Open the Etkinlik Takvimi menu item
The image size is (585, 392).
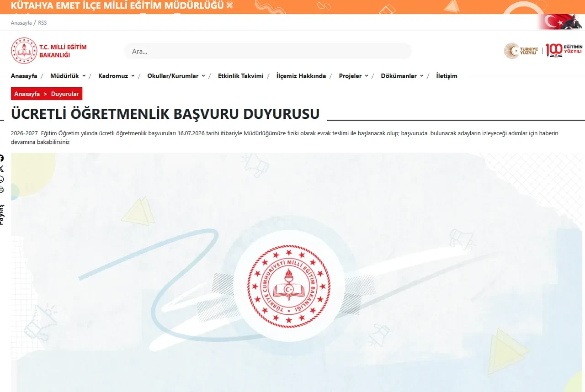[241, 76]
